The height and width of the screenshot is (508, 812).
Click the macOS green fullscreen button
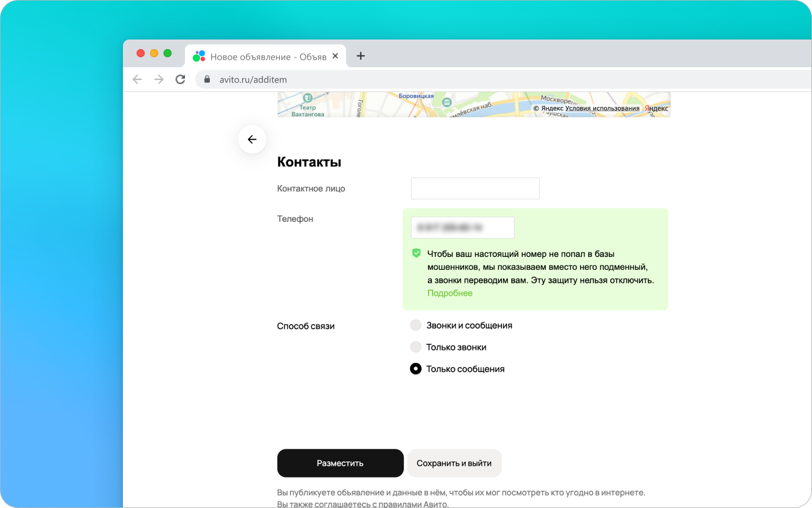pos(167,53)
